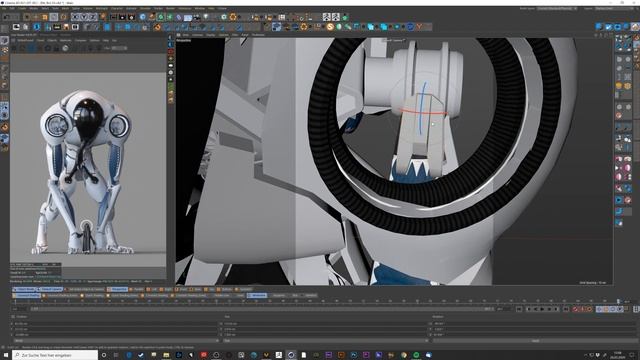Enable the Wireframe display button
The image size is (640, 360).
click(257, 296)
